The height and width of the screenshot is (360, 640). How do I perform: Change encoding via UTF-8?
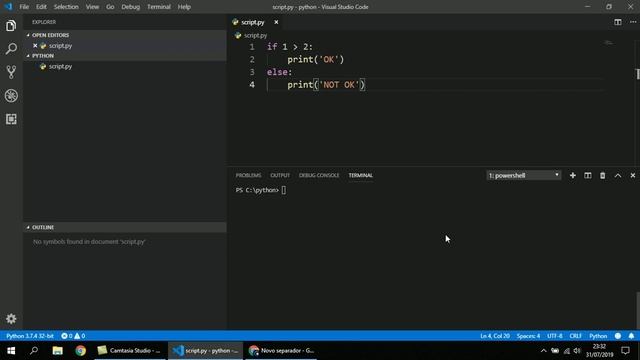point(555,336)
